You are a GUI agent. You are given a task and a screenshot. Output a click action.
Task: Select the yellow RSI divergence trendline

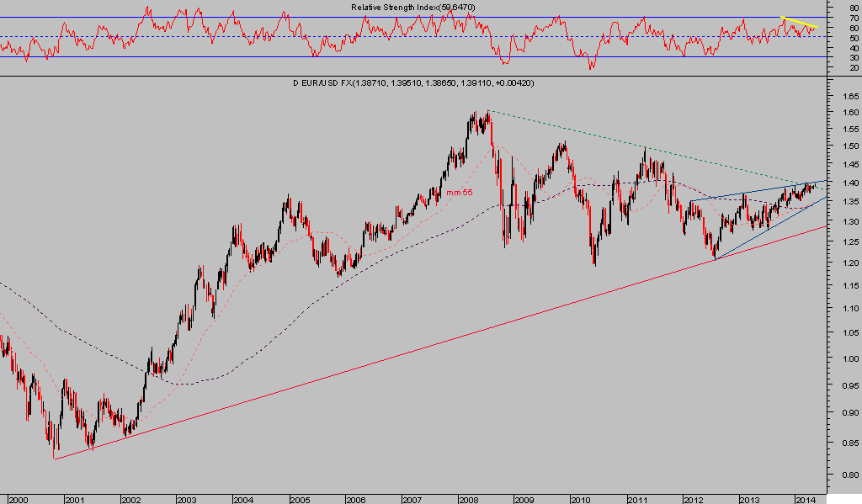800,23
